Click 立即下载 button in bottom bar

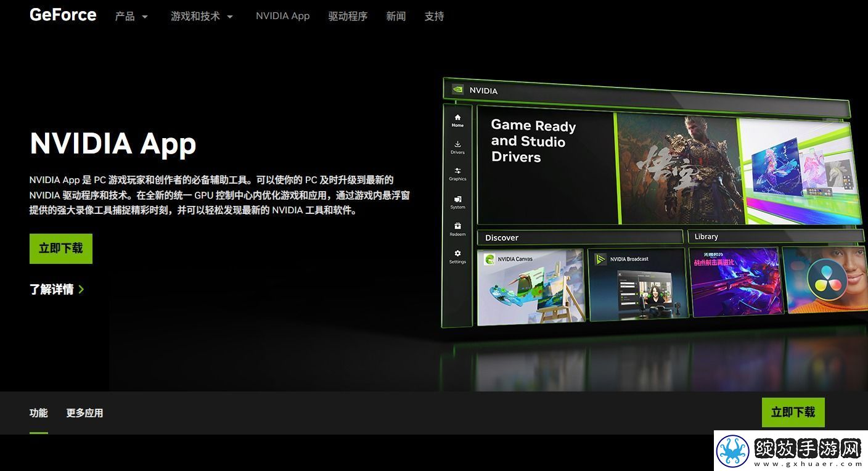(793, 412)
